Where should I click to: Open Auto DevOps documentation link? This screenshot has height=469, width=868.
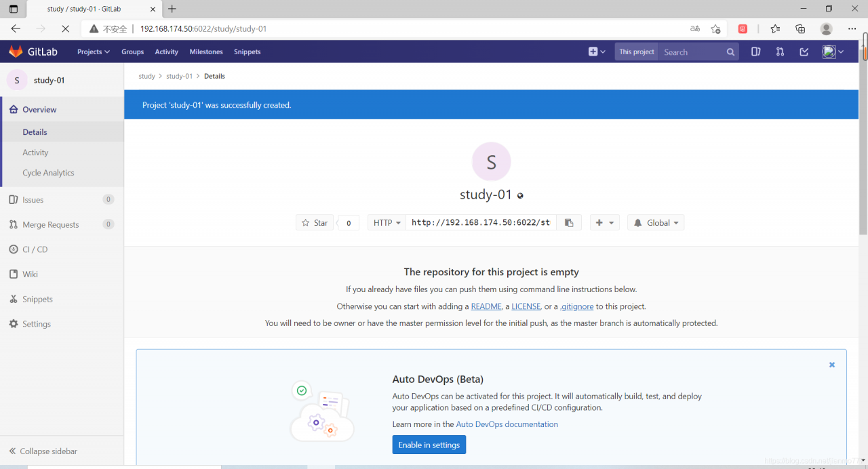pos(507,424)
